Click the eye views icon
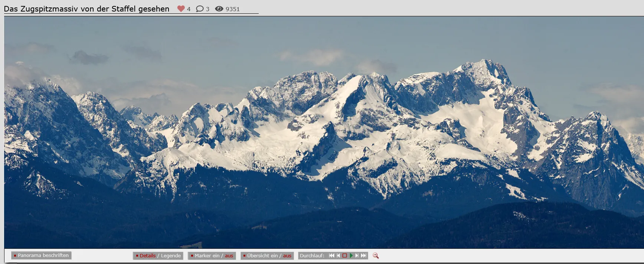 coord(219,9)
